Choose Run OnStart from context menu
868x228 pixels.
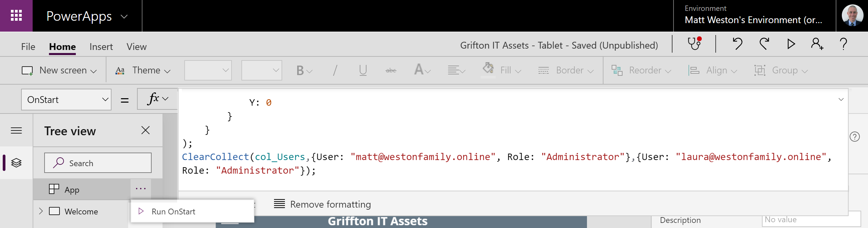tap(192, 211)
